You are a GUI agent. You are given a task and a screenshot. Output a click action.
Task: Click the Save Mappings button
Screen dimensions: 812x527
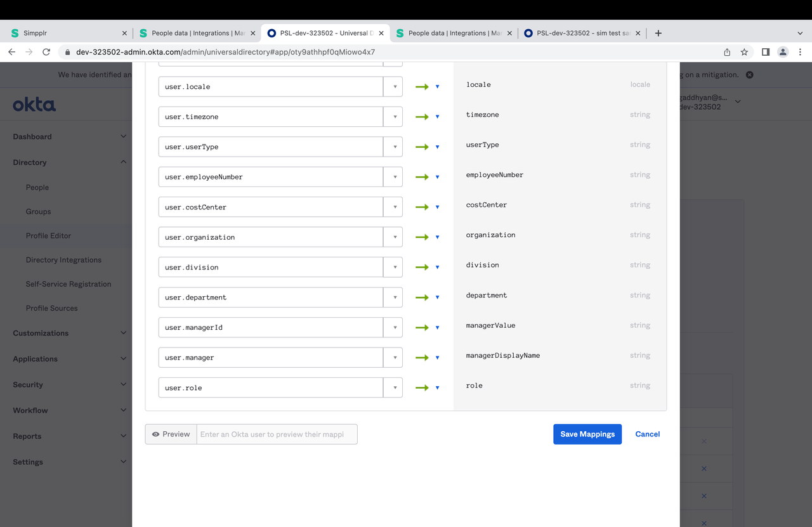pyautogui.click(x=587, y=434)
